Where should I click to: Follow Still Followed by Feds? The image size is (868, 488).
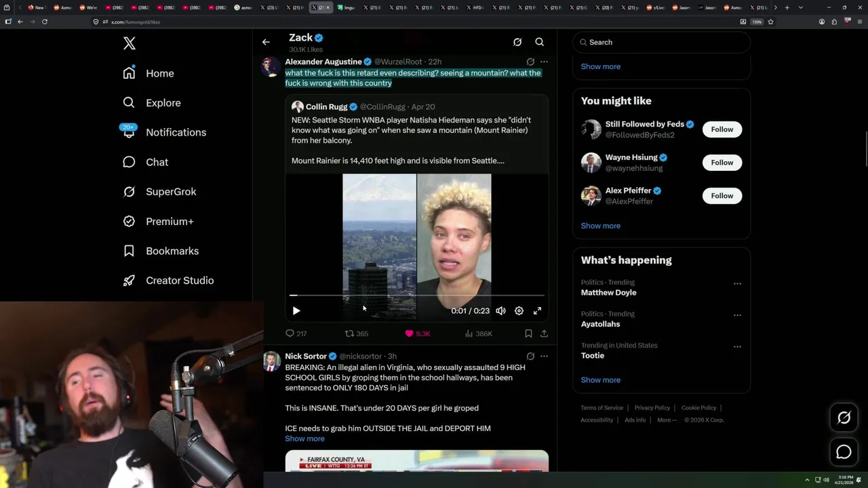[x=722, y=129]
